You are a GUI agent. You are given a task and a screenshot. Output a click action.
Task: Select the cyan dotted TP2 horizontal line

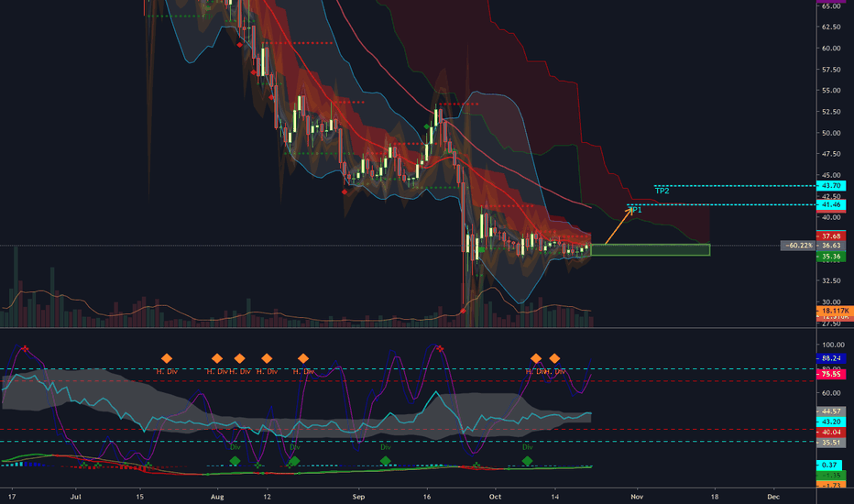point(735,186)
